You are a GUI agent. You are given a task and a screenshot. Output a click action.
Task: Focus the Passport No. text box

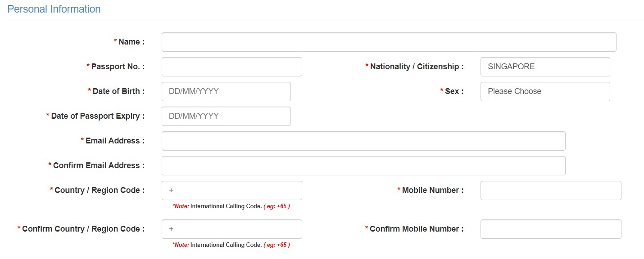click(x=231, y=67)
